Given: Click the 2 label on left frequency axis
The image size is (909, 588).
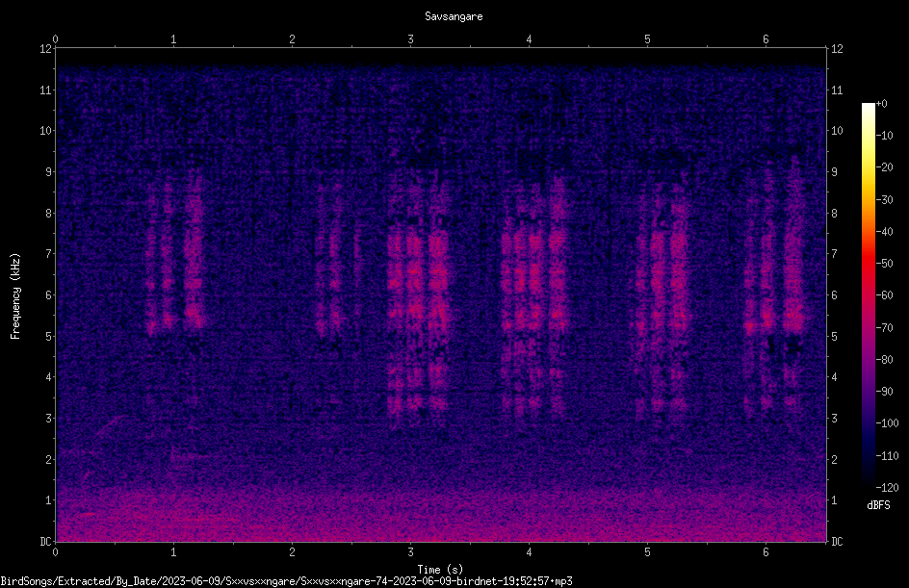Looking at the screenshot, I should 49,459.
